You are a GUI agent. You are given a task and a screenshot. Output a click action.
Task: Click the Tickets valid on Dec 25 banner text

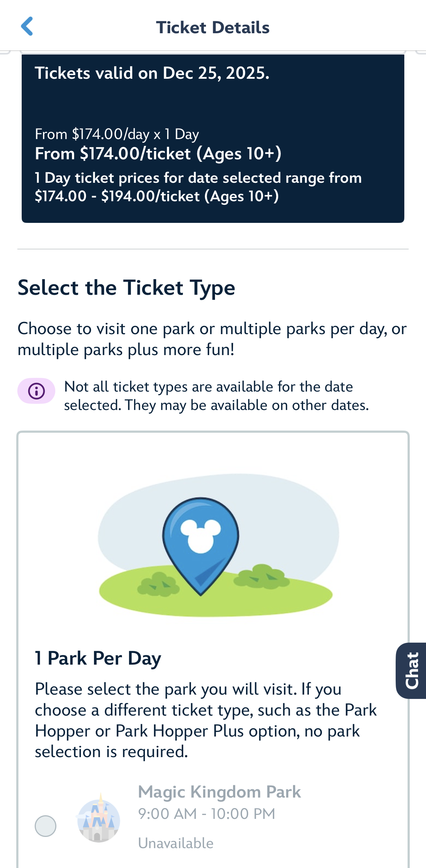coord(152,73)
